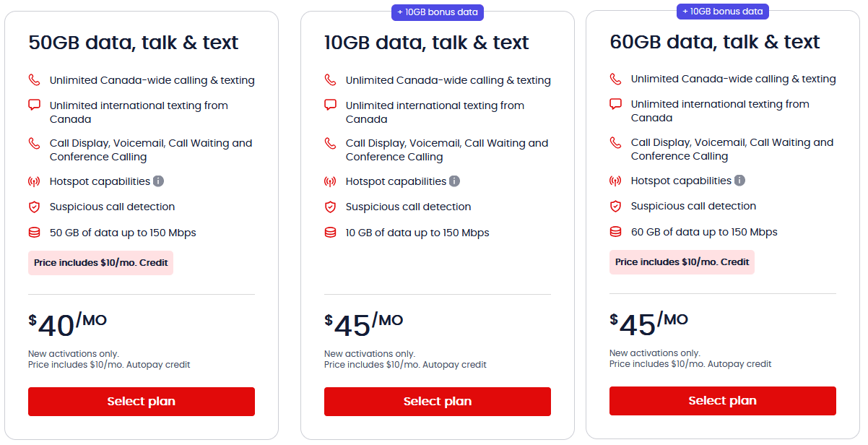Screen dimensions: 868x445
Task: Select the 60GB plan at $45/mo
Action: click(723, 401)
